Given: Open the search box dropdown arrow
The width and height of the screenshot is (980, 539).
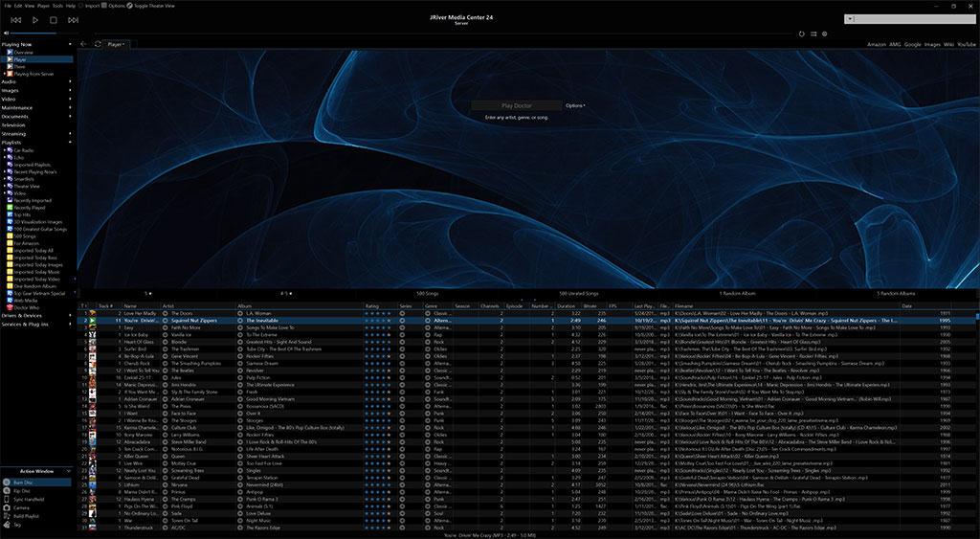Looking at the screenshot, I should pyautogui.click(x=849, y=19).
